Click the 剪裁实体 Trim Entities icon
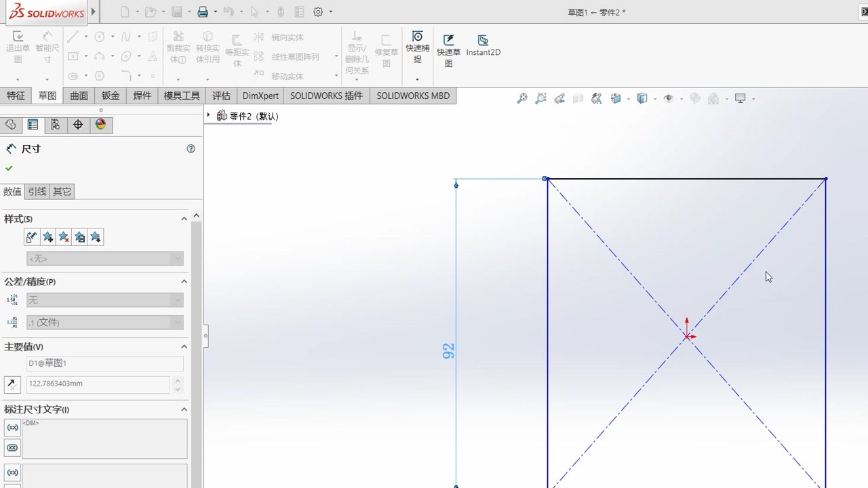The height and width of the screenshot is (488, 868). (x=178, y=47)
